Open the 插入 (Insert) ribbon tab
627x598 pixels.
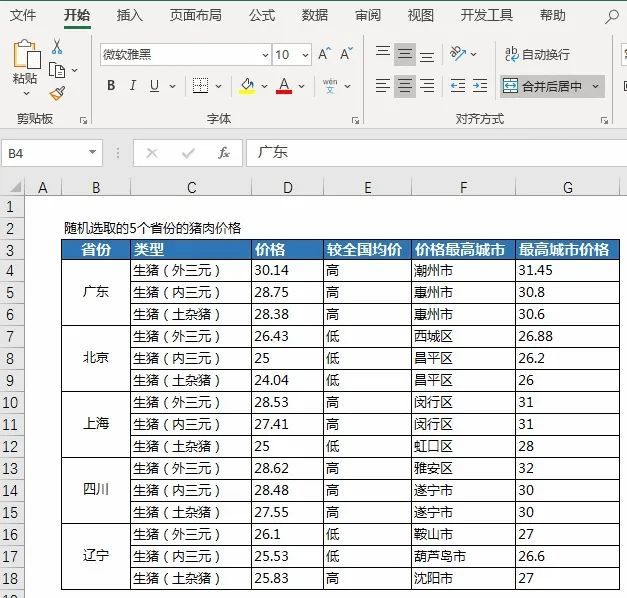pyautogui.click(x=129, y=15)
